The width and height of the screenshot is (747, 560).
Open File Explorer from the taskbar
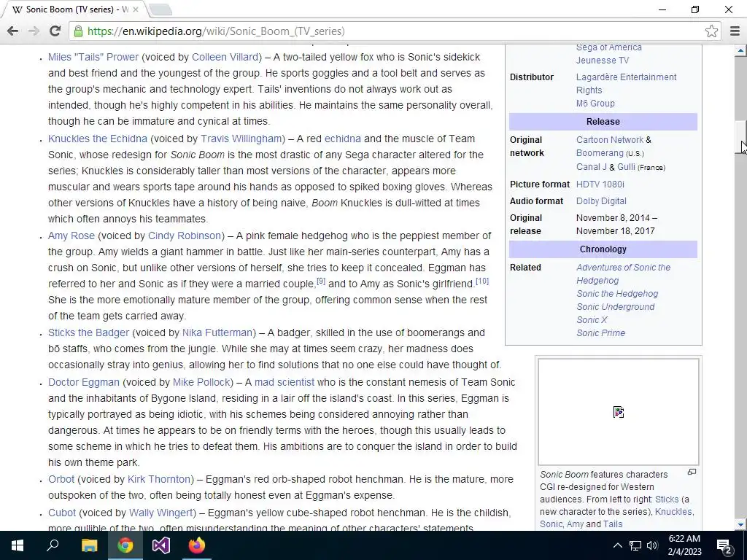[89, 545]
